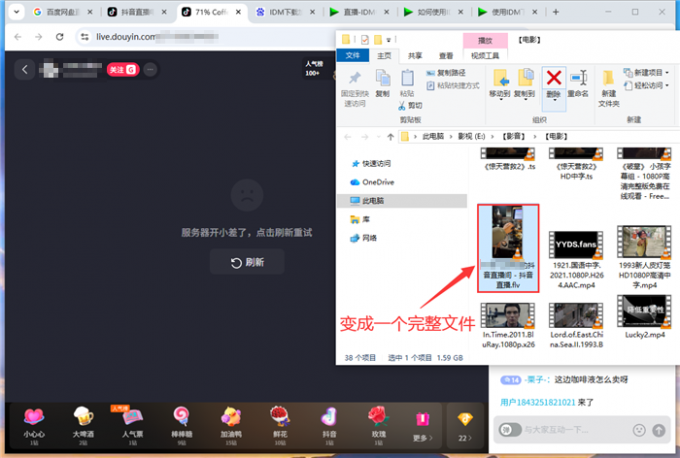Click 粘贴快捷方式 in the ribbon
This screenshot has height=458, width=680.
[x=453, y=85]
